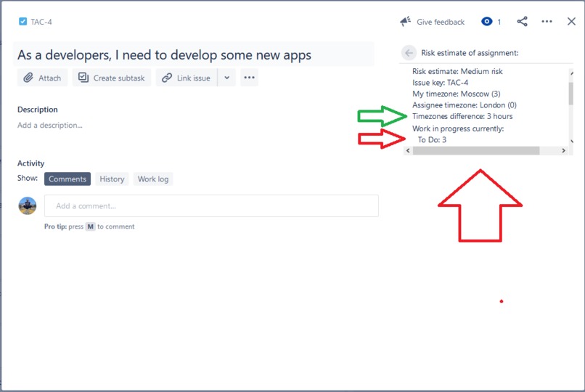Open the top-right more actions menu
This screenshot has width=585, height=392.
pos(547,22)
